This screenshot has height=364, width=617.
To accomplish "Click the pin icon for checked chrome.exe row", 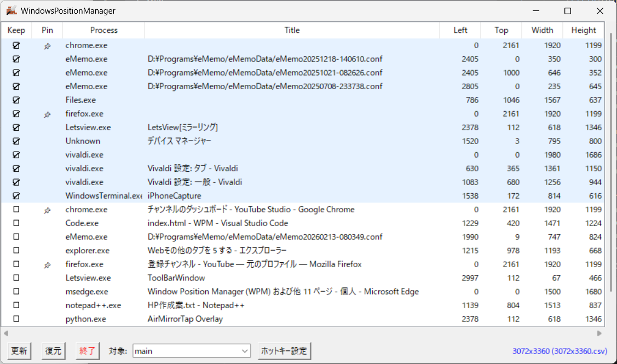I will click(47, 46).
